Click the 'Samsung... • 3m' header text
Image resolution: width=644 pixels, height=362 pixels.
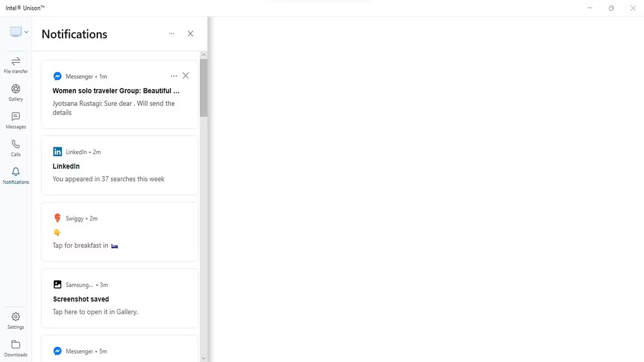point(87,285)
